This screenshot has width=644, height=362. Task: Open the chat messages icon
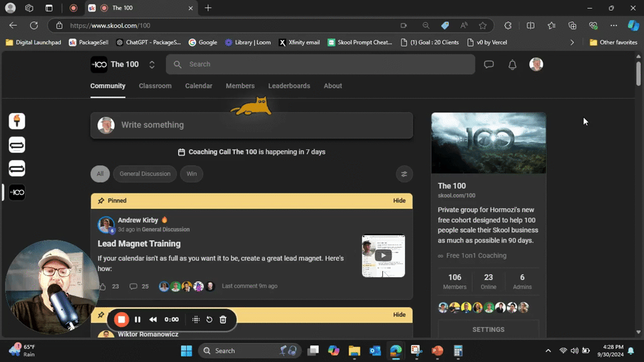[x=489, y=64]
